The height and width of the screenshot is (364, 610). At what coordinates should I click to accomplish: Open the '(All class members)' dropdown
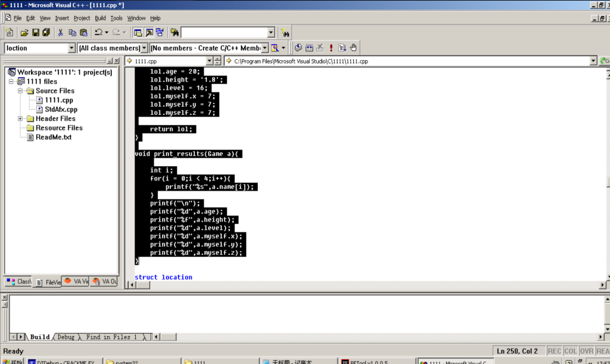click(x=144, y=48)
